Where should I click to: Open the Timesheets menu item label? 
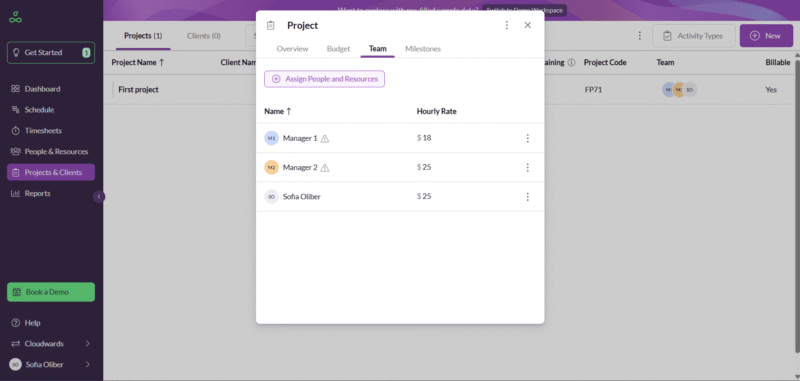(x=43, y=131)
